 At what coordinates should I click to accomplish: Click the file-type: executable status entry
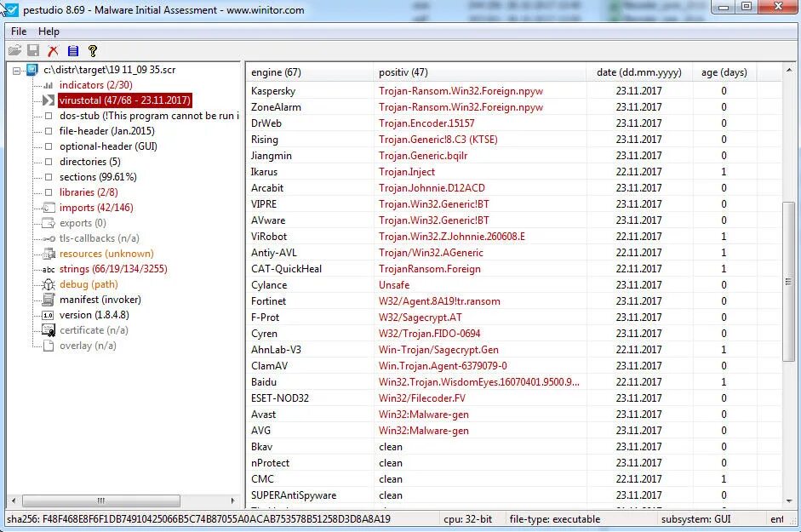(555, 519)
